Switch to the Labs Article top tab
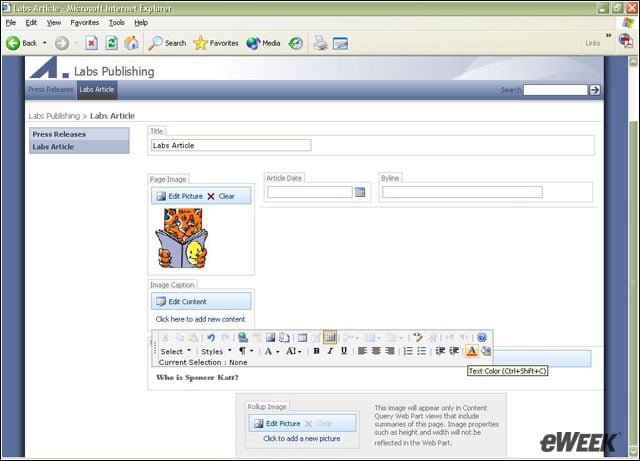 (97, 89)
